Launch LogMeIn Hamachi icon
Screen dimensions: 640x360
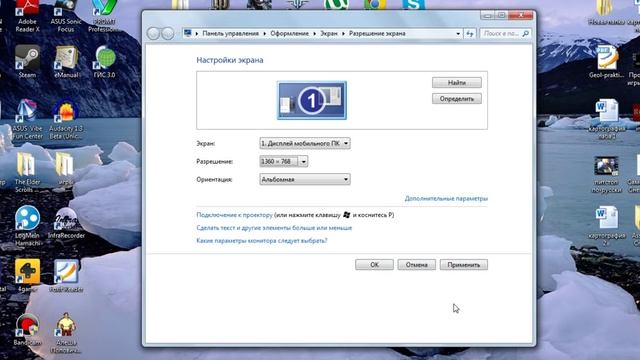click(27, 226)
